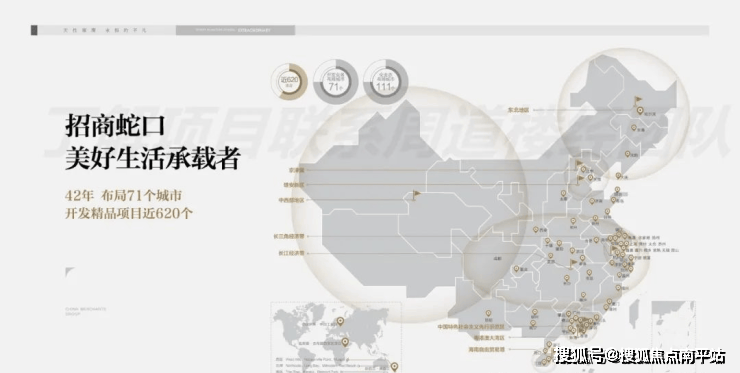The width and height of the screenshot is (740, 373).
Task: Select the gold 近620 donut chart
Action: [x=289, y=81]
